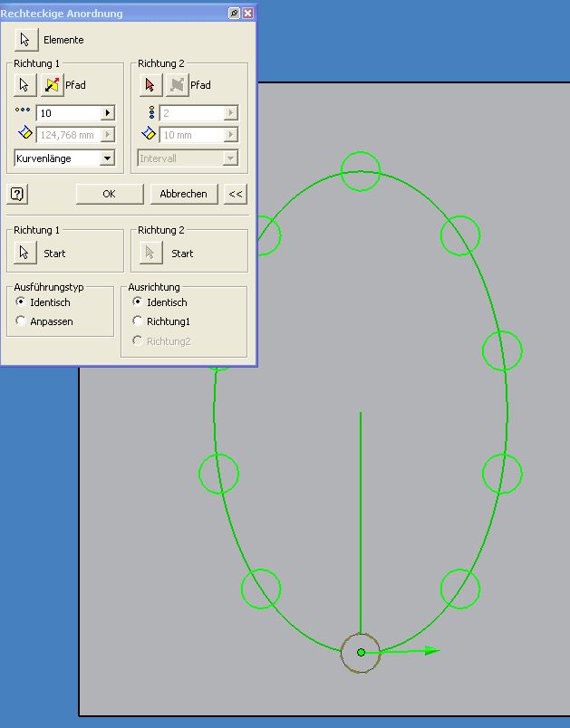This screenshot has height=728, width=570.
Task: Click the 124,768 mm distance field
Action: 69,135
